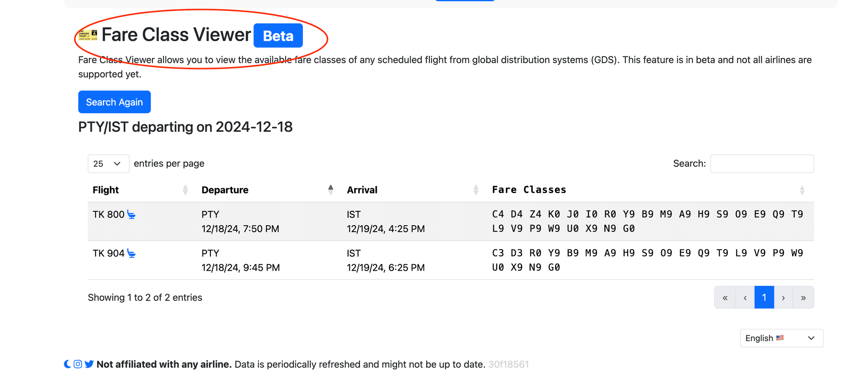Open the English language selector
The height and width of the screenshot is (374, 868).
(x=781, y=338)
